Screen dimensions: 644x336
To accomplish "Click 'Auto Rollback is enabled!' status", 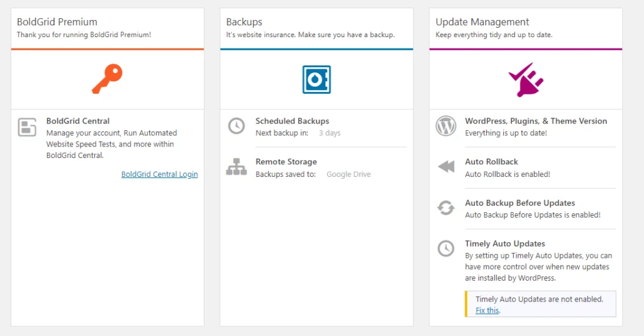I will [x=508, y=174].
